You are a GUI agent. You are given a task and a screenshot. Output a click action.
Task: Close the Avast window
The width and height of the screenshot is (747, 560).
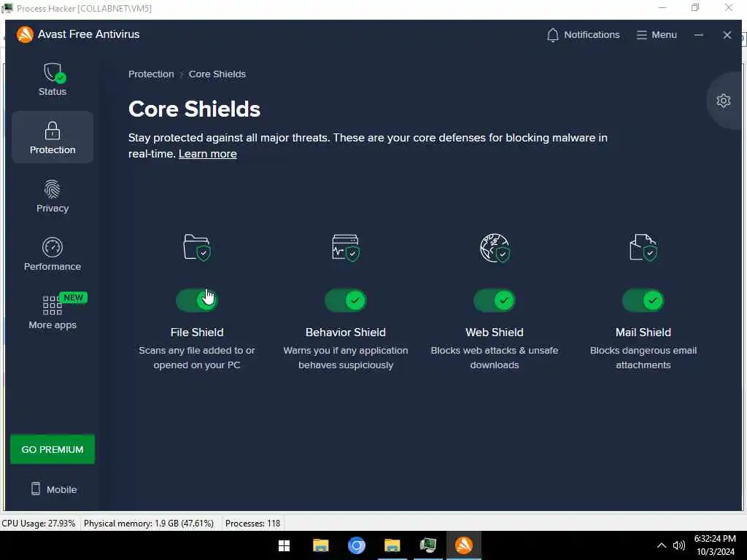(x=727, y=35)
